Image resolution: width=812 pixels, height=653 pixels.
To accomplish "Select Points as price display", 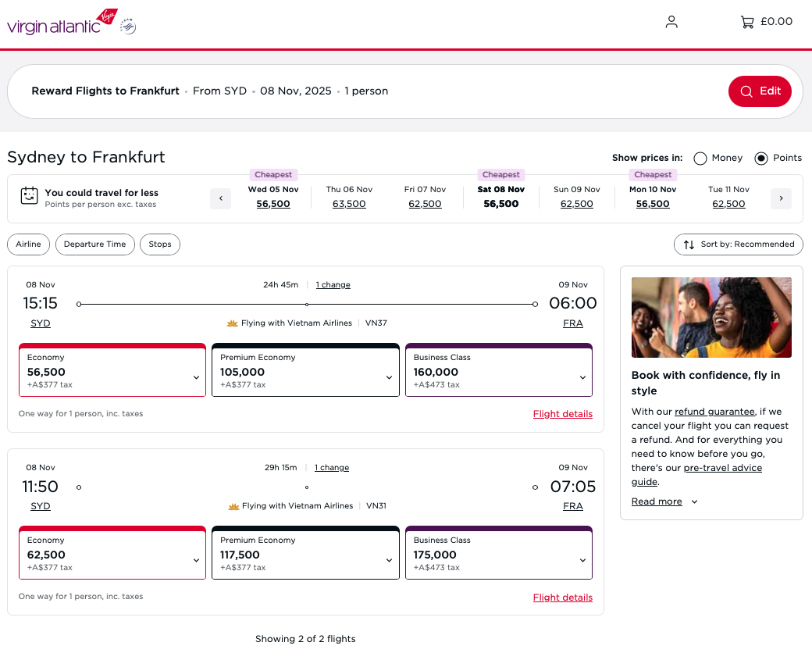I will click(760, 158).
